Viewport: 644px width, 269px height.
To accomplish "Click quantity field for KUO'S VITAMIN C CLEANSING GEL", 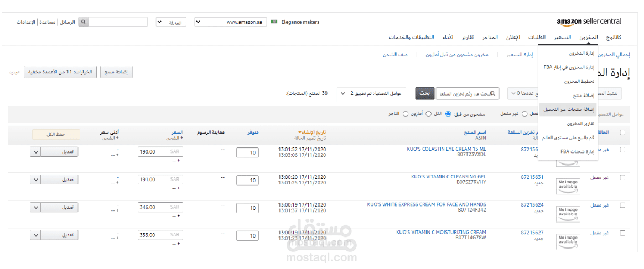I will point(248,181).
